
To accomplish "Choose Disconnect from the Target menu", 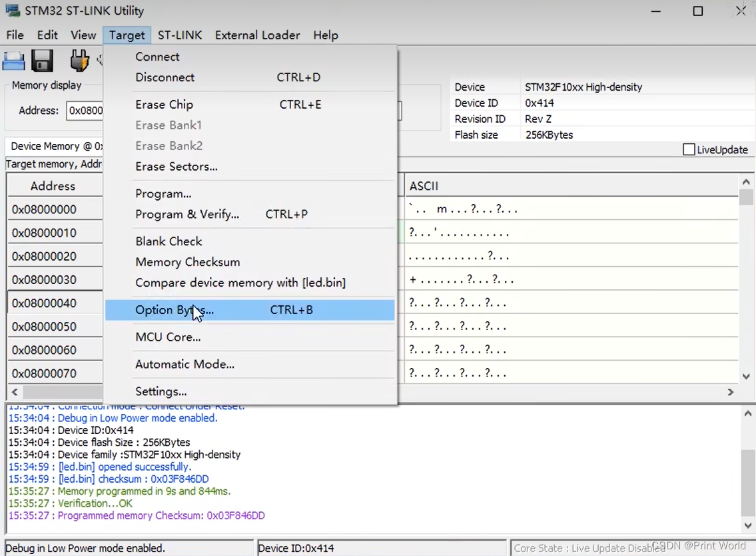I will (250, 77).
